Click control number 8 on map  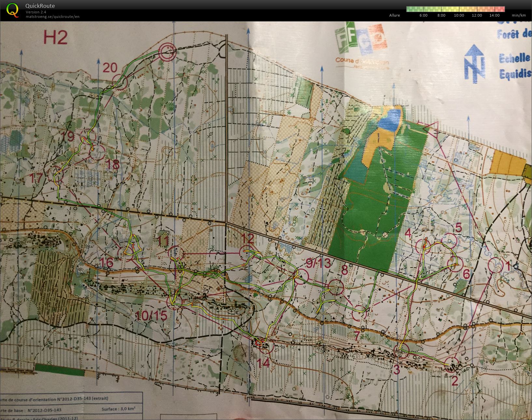pos(344,270)
